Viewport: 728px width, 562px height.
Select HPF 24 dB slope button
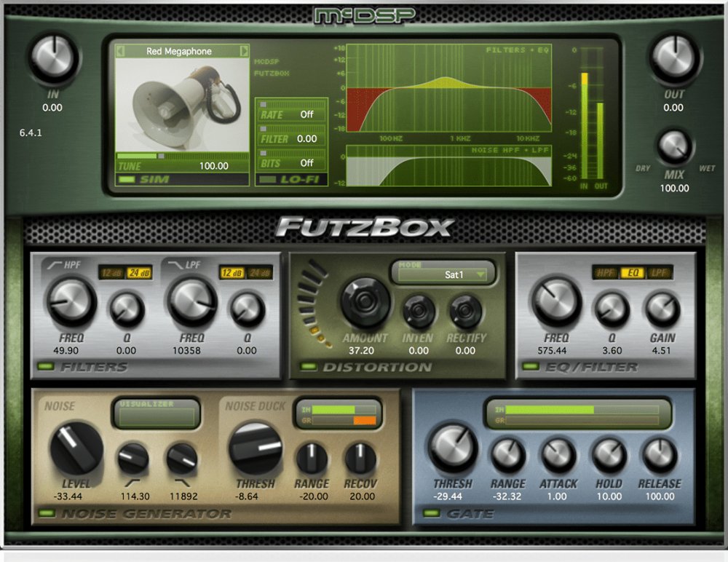pyautogui.click(x=139, y=273)
